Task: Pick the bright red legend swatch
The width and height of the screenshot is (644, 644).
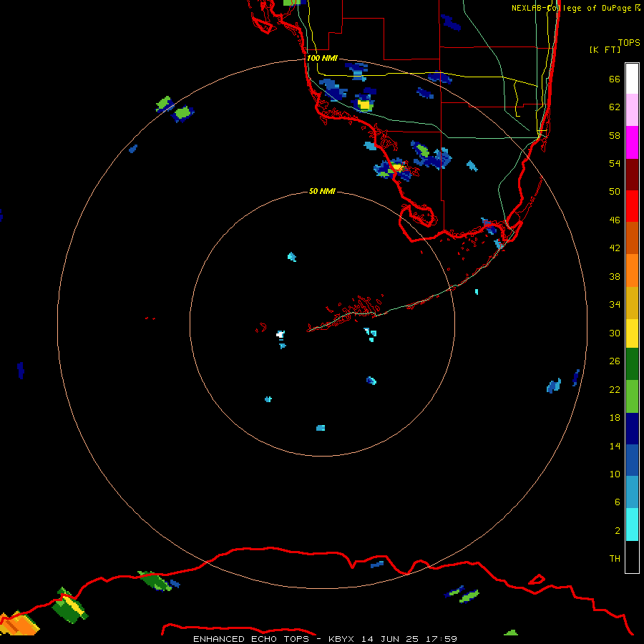Action: [x=632, y=206]
